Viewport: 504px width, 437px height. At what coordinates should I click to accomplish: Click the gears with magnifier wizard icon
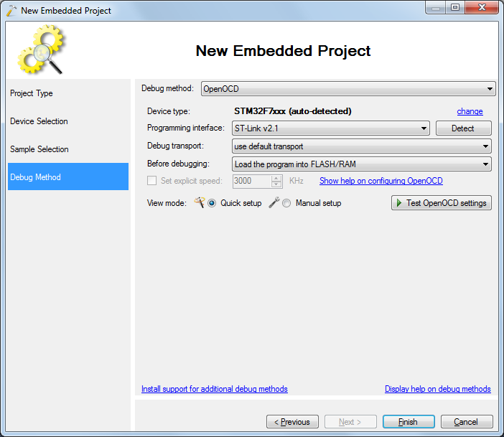click(x=41, y=50)
